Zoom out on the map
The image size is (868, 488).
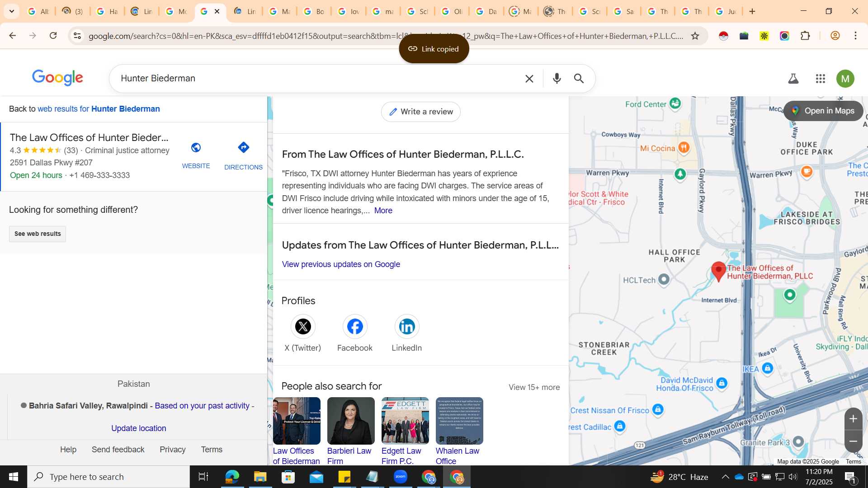tap(853, 441)
